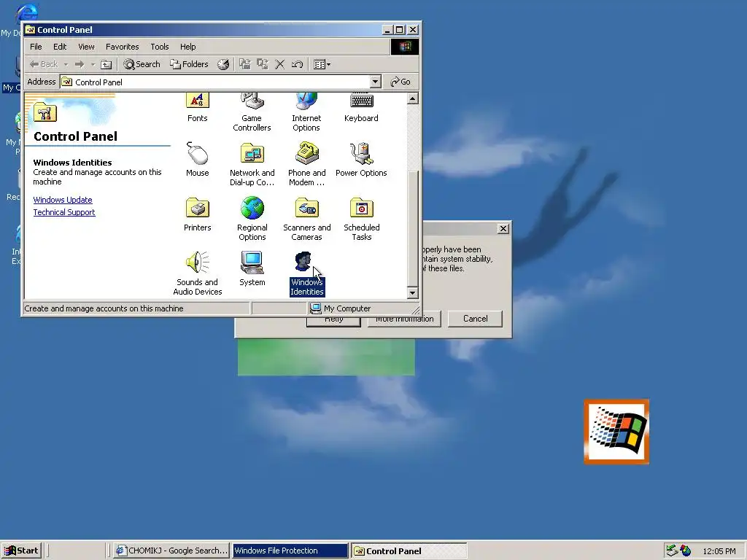Open the Scheduled Tasks icon

[362, 219]
